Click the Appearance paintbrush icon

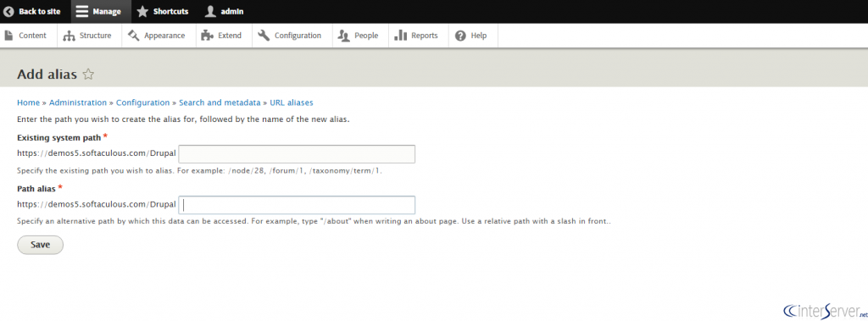tap(133, 36)
